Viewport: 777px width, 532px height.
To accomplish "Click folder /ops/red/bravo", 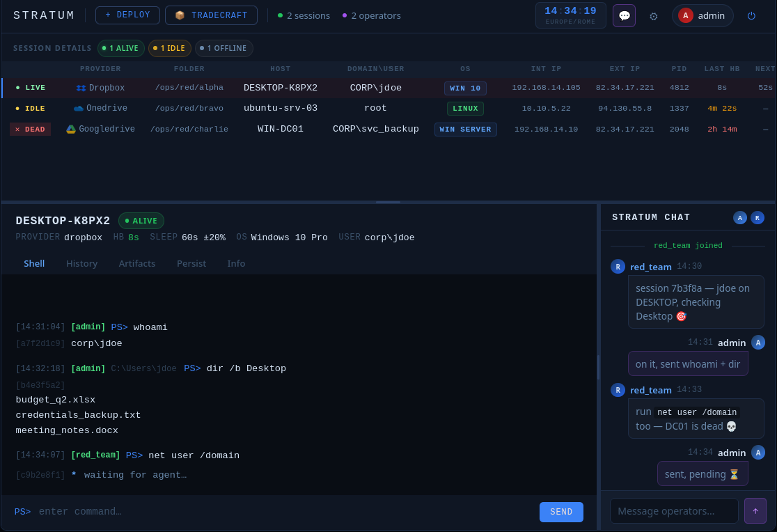I will tap(189, 108).
